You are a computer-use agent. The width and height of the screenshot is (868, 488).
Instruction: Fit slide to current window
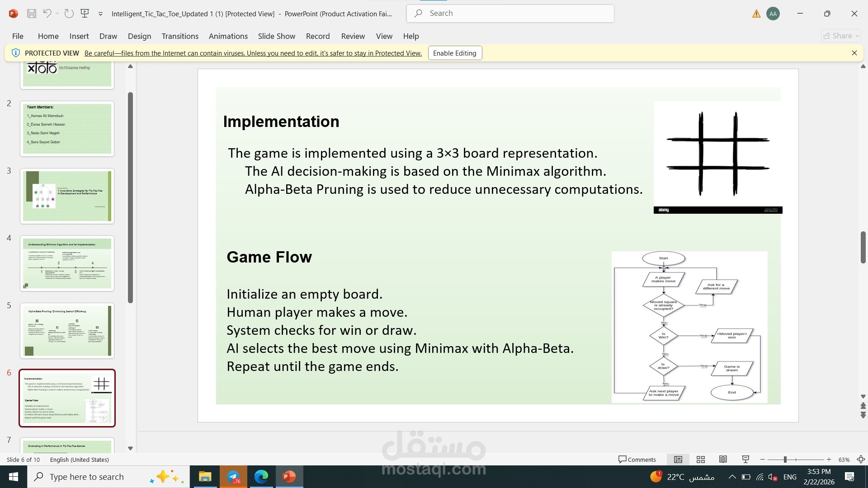[860, 459]
